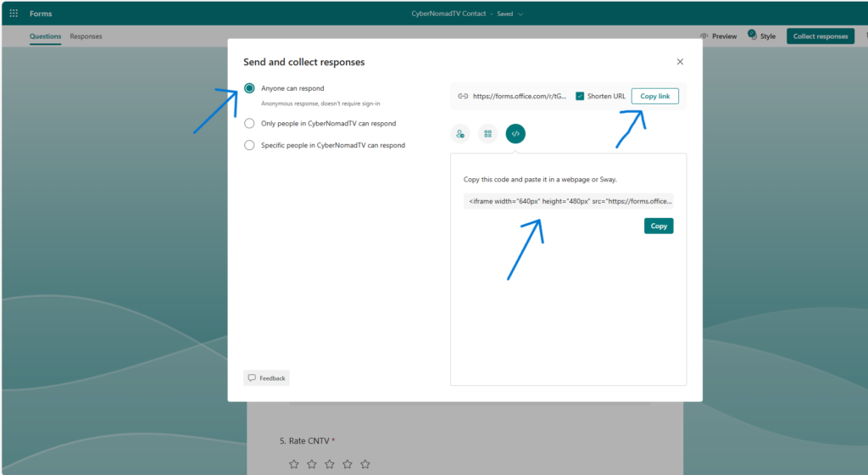Close the Send and collect responses dialog

tap(680, 62)
